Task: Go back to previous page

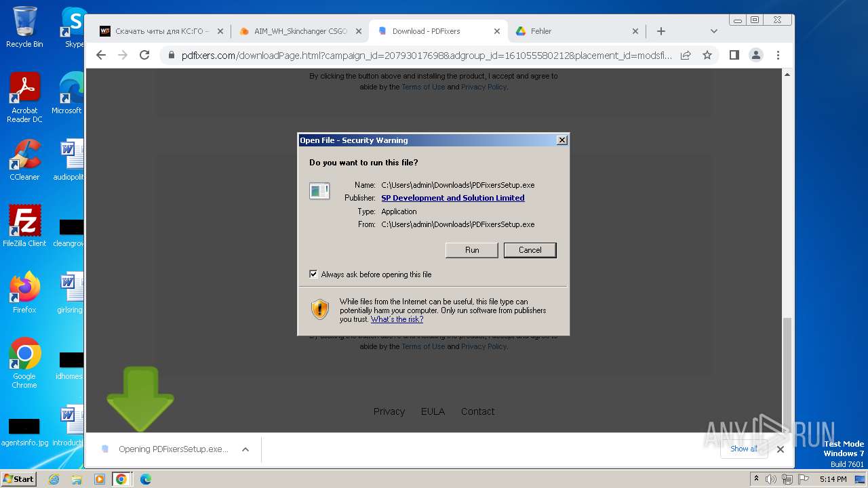Action: [x=101, y=55]
